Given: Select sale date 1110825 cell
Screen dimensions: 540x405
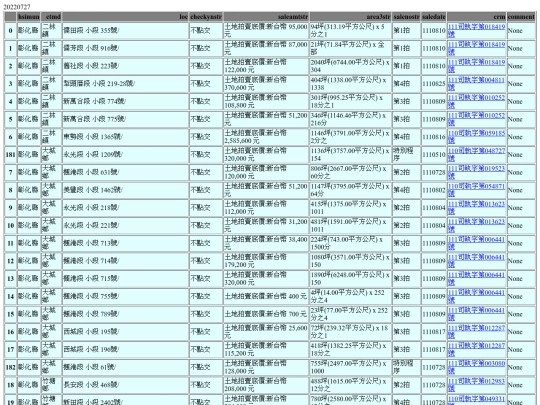Looking at the screenshot, I should [x=434, y=84].
